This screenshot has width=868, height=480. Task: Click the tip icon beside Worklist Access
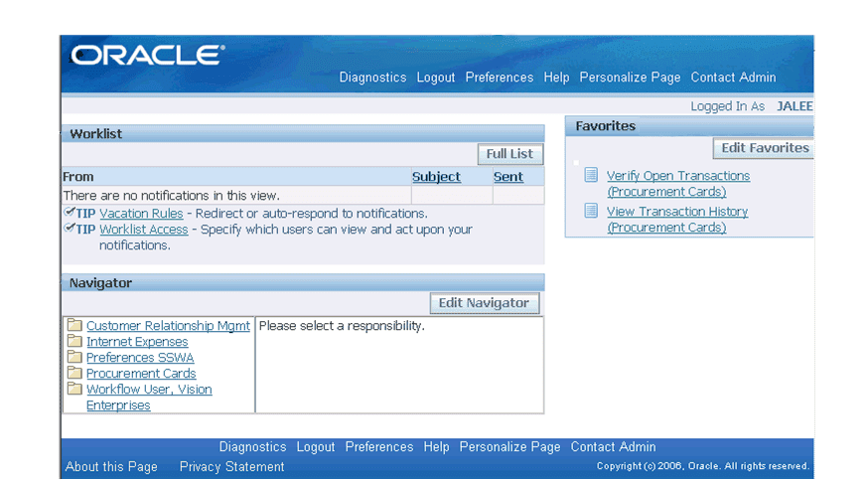[70, 228]
